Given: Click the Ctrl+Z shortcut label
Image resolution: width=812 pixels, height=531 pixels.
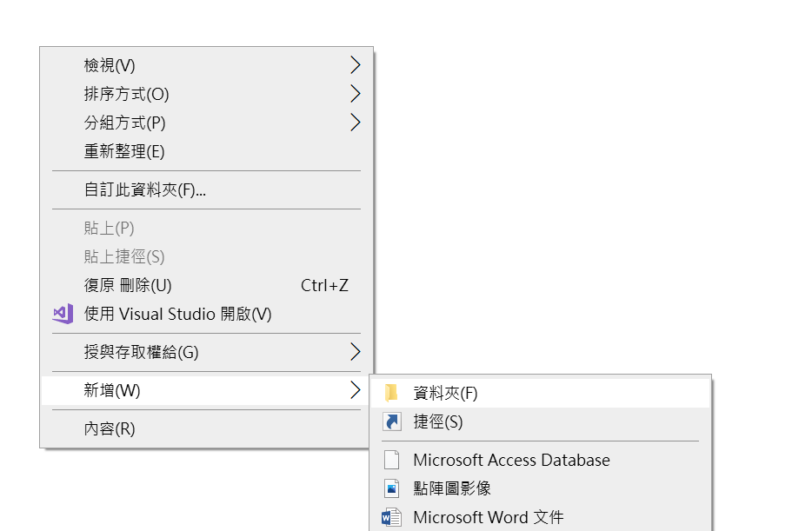Looking at the screenshot, I should click(324, 285).
